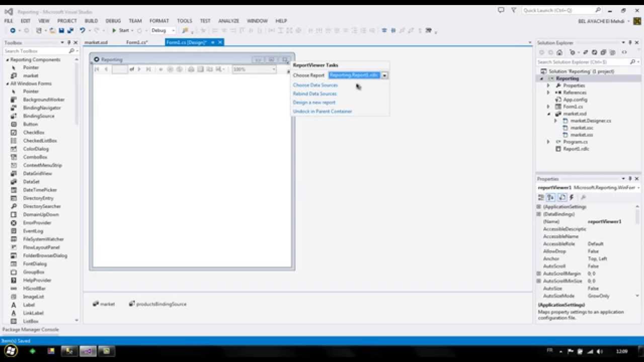Viewport: 644px width, 362px height.
Task: Toggle auto-hide pin on Solution Explorer panel
Action: click(630, 43)
